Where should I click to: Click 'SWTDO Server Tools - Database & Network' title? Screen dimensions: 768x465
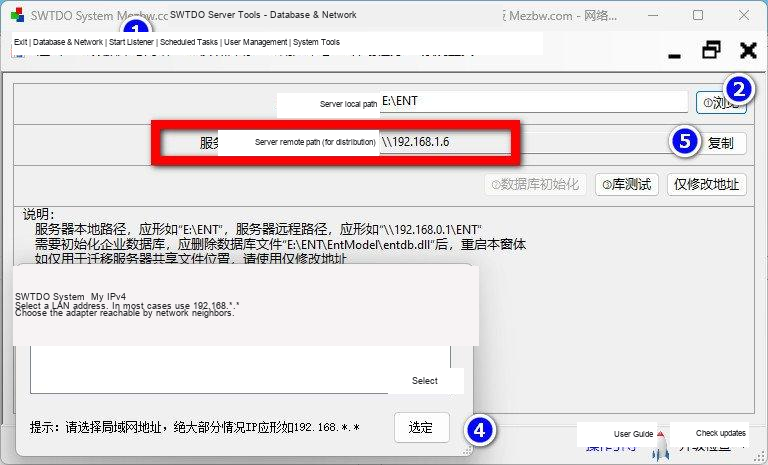point(263,15)
